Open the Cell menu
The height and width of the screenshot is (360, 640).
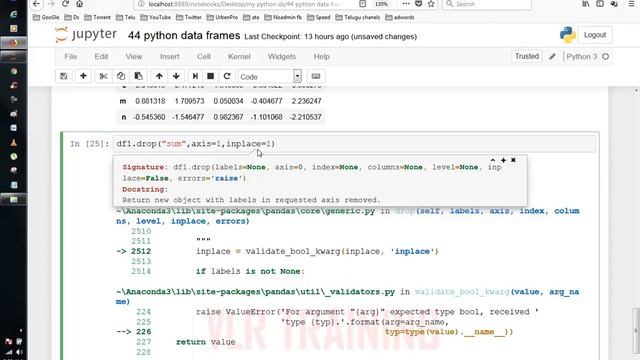click(x=204, y=57)
